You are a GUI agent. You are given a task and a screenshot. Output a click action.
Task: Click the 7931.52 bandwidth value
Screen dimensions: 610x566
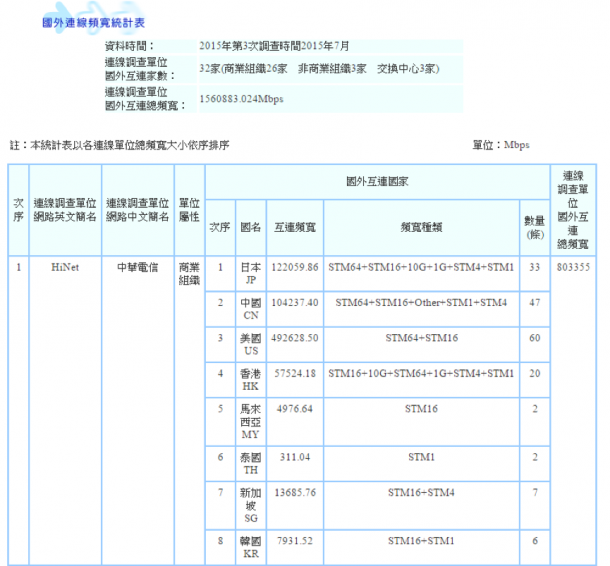294,541
